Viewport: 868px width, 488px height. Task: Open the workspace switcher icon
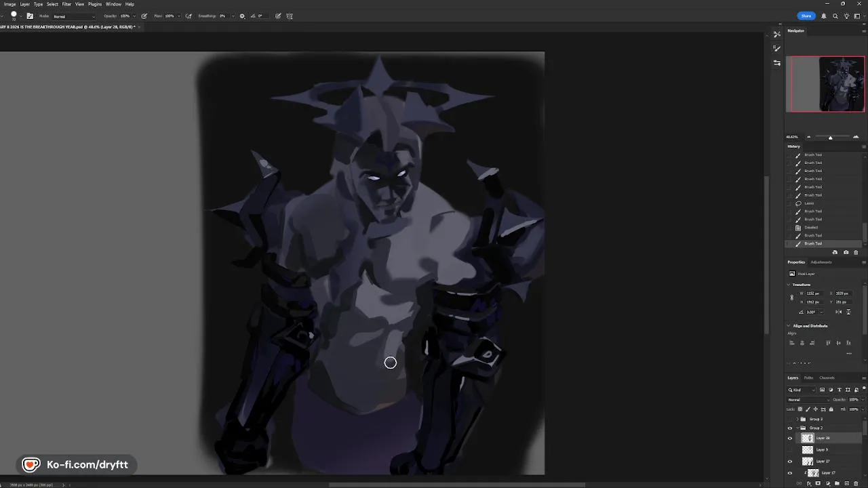pos(858,16)
